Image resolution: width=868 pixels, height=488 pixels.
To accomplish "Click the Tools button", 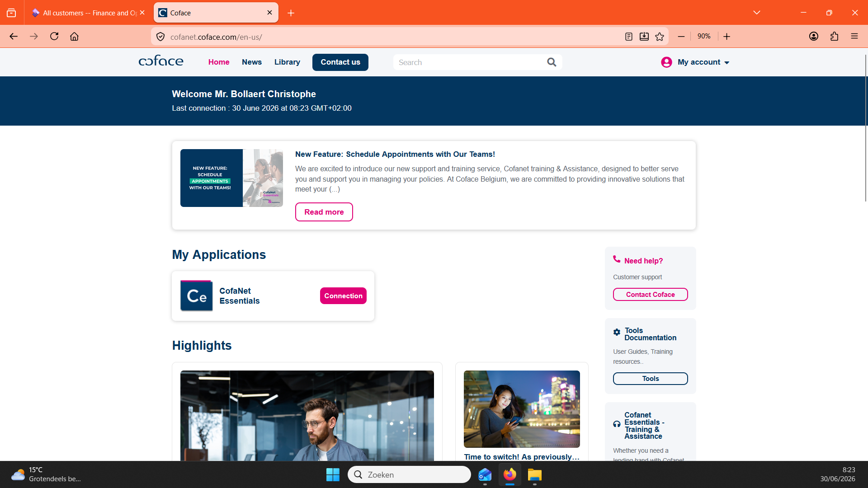I will (651, 379).
